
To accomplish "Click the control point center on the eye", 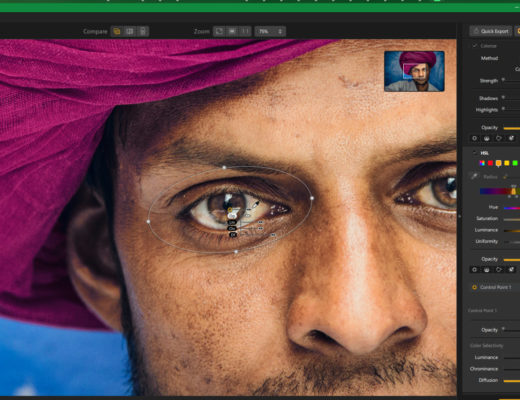I will (x=230, y=210).
